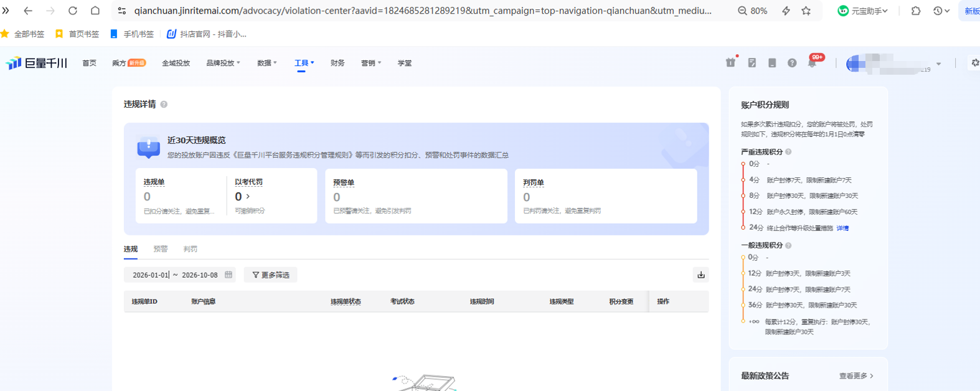
Task: Expand the 以考代罚 count arrow
Action: 248,196
